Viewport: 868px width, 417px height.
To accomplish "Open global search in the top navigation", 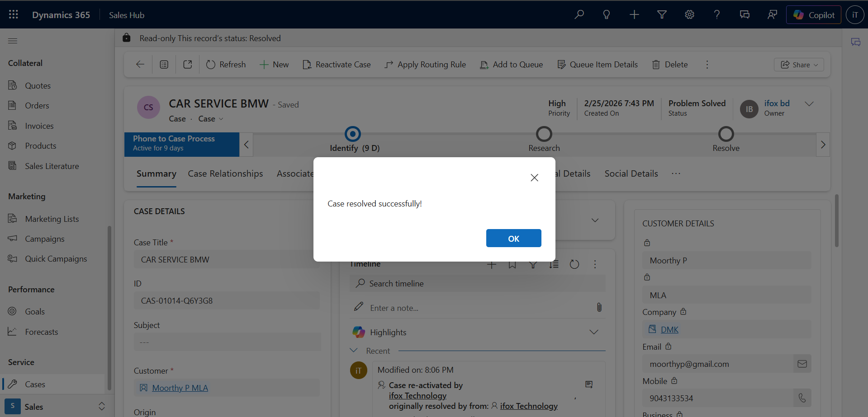I will pyautogui.click(x=579, y=14).
